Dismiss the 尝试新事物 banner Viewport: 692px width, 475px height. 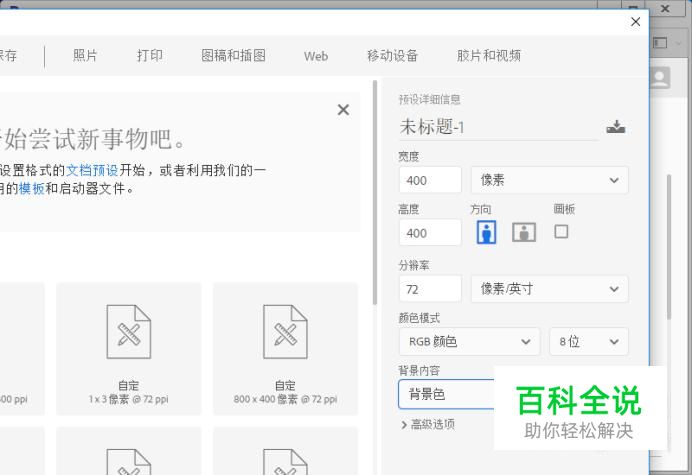click(343, 109)
